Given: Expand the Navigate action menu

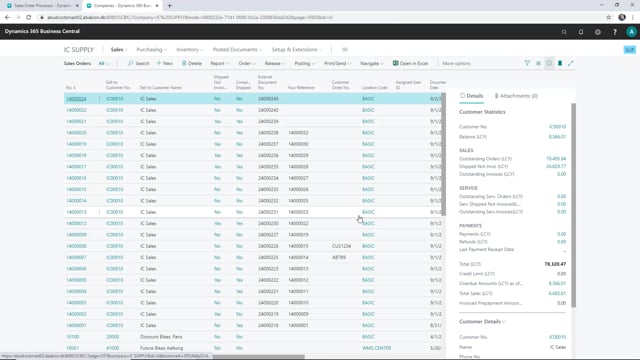Looking at the screenshot, I should coord(372,63).
